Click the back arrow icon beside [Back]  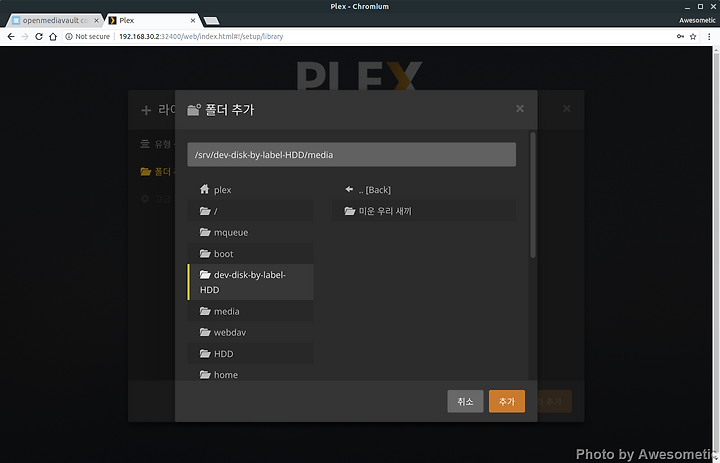pyautogui.click(x=349, y=189)
